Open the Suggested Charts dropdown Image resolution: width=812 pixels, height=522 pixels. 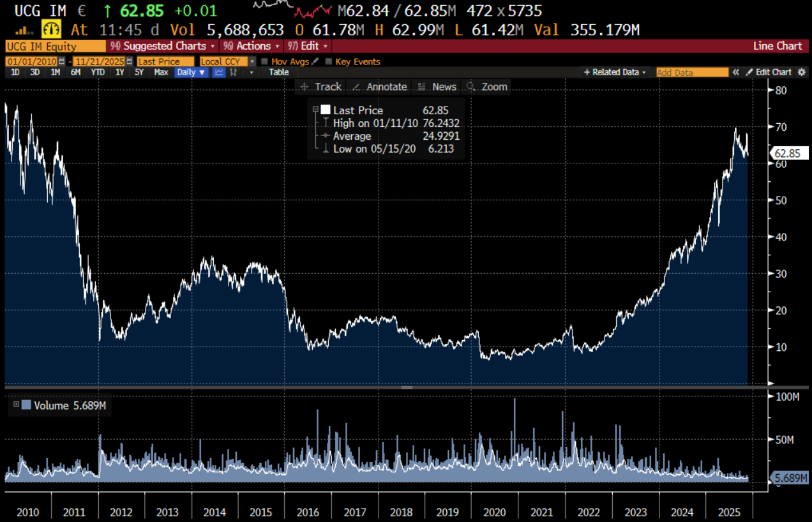pos(163,46)
